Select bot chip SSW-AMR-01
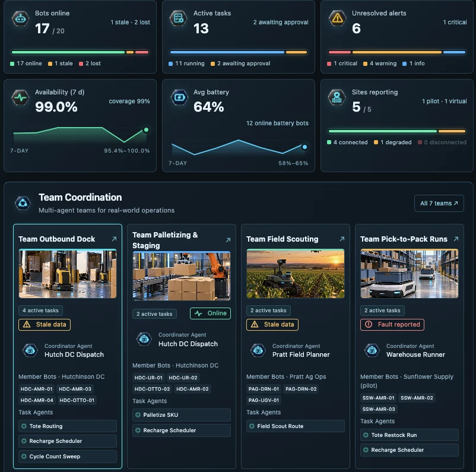The image size is (476, 472). pyautogui.click(x=378, y=398)
